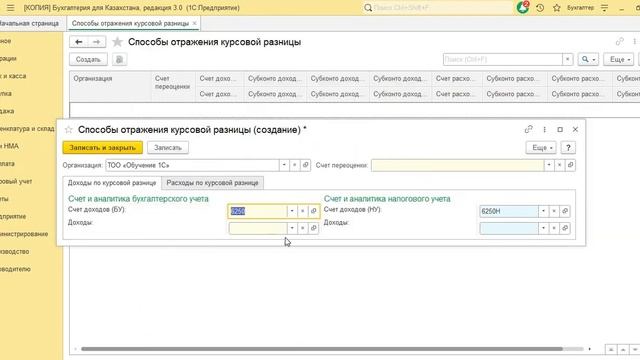Expand Доходы (НУ) dropdown arrow
The height and width of the screenshot is (360, 640).
coord(543,228)
